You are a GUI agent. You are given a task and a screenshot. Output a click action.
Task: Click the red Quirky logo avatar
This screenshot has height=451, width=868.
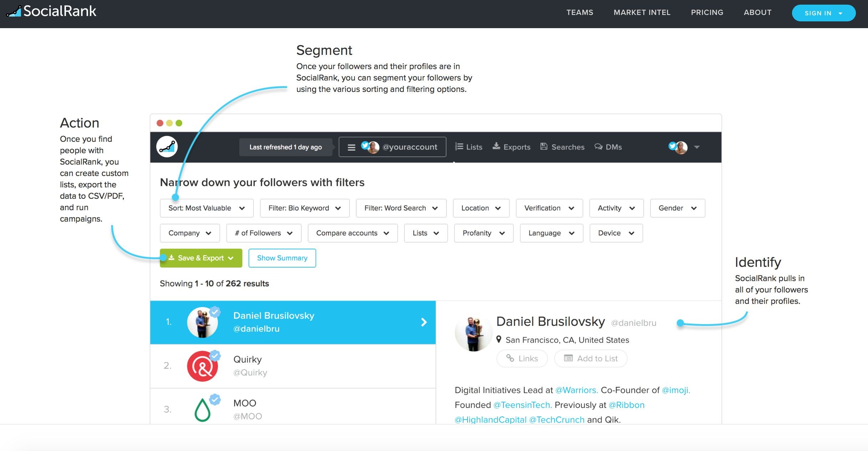pos(202,366)
